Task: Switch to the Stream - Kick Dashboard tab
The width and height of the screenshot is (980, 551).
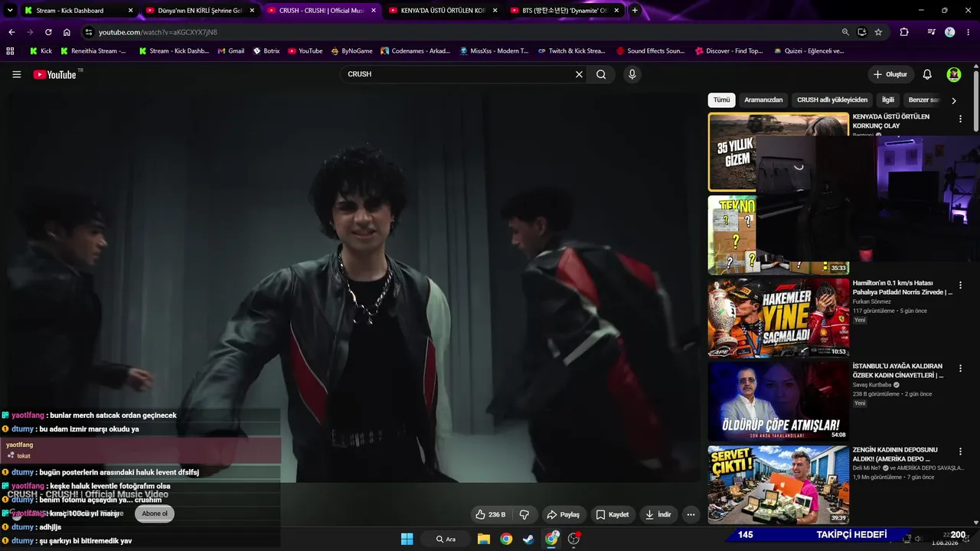Action: [x=79, y=11]
